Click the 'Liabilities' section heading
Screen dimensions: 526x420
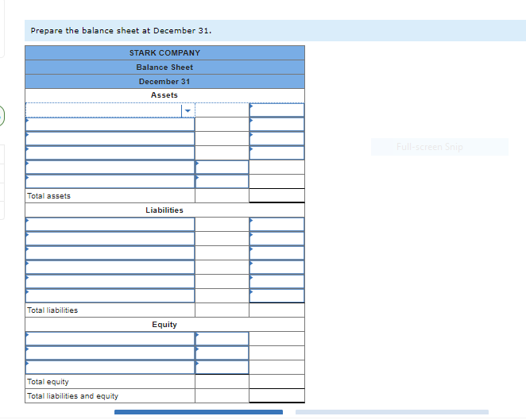pos(164,210)
